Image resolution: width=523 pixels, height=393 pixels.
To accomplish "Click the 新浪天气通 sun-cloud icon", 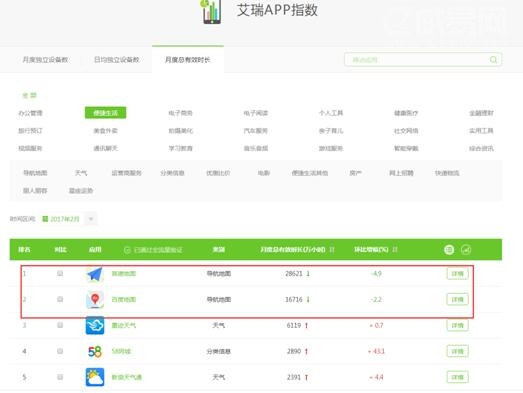I will click(95, 377).
